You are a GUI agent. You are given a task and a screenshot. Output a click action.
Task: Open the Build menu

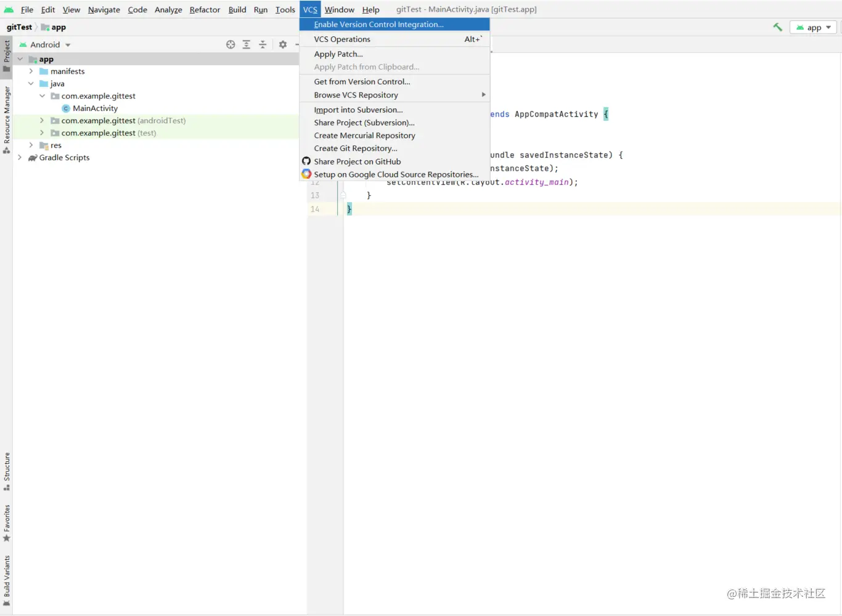[x=237, y=10]
